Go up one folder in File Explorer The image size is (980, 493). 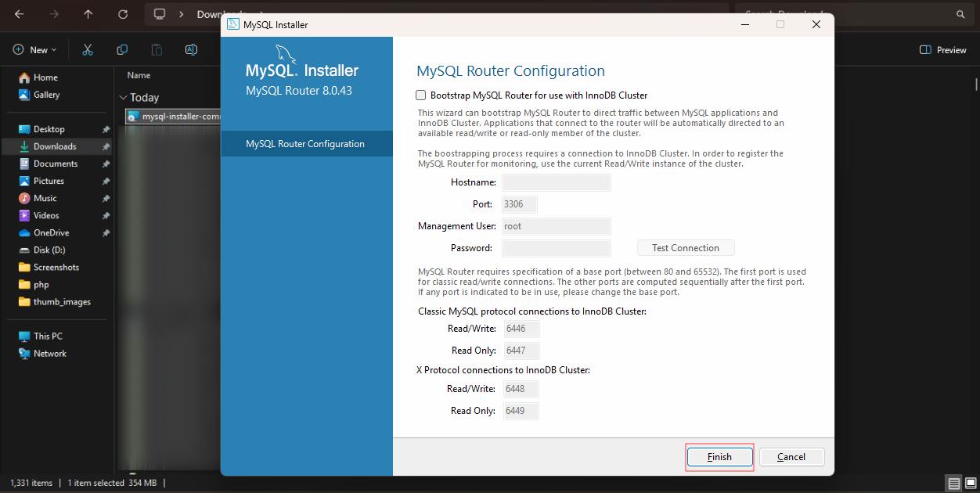[88, 14]
